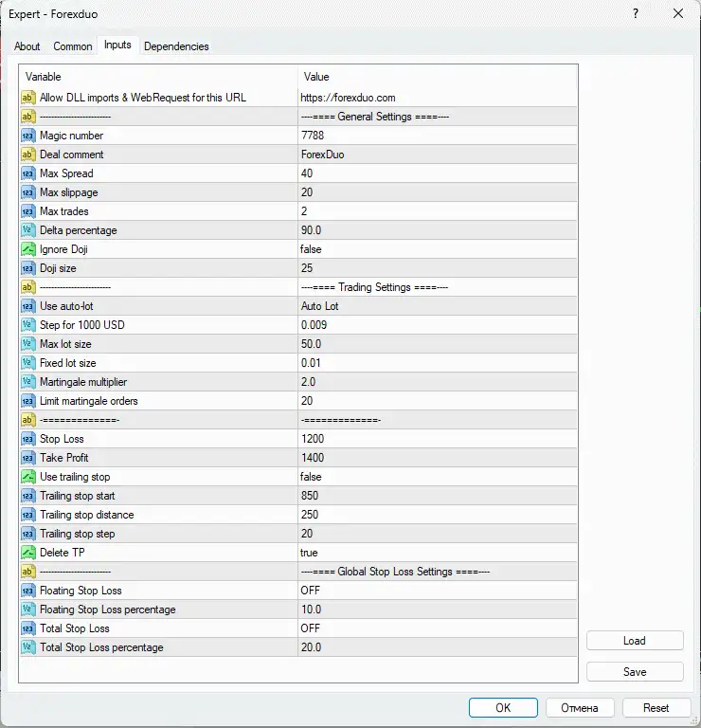This screenshot has width=701, height=728.
Task: Open the Dependencies tab
Action: (x=176, y=46)
